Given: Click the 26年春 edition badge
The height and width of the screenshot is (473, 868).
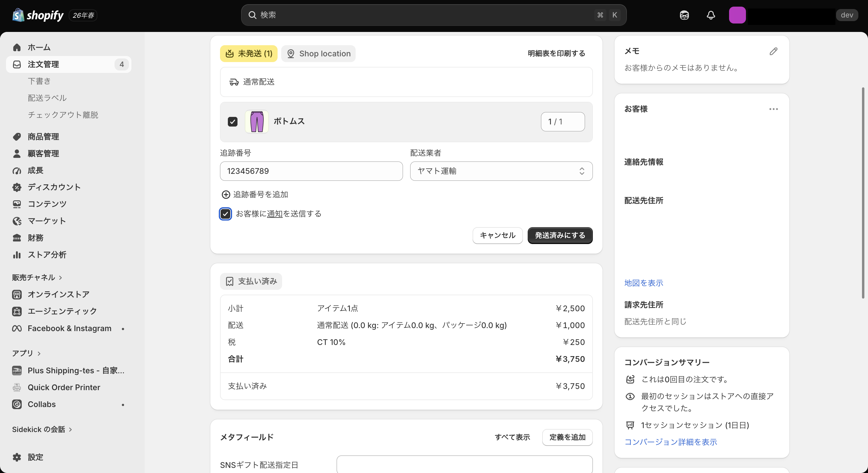Looking at the screenshot, I should point(83,15).
